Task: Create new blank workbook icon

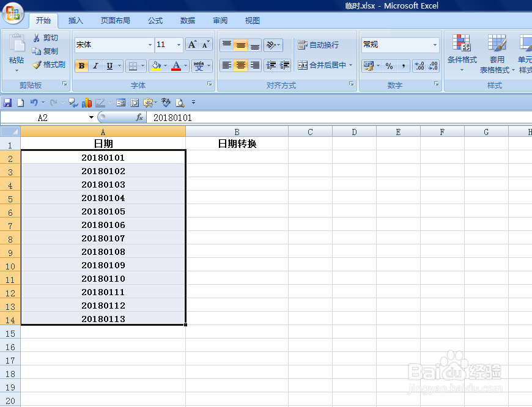Action: [21, 103]
